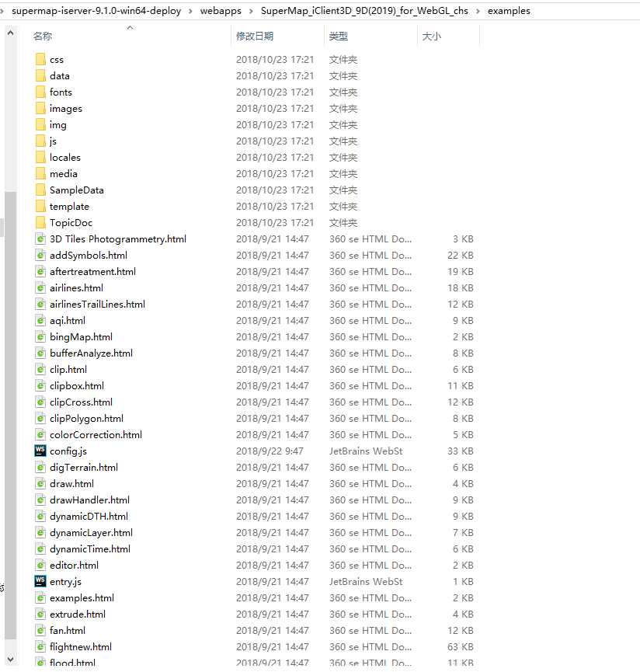Click the HTML icon of editor.html
The image size is (640, 672).
point(40,565)
